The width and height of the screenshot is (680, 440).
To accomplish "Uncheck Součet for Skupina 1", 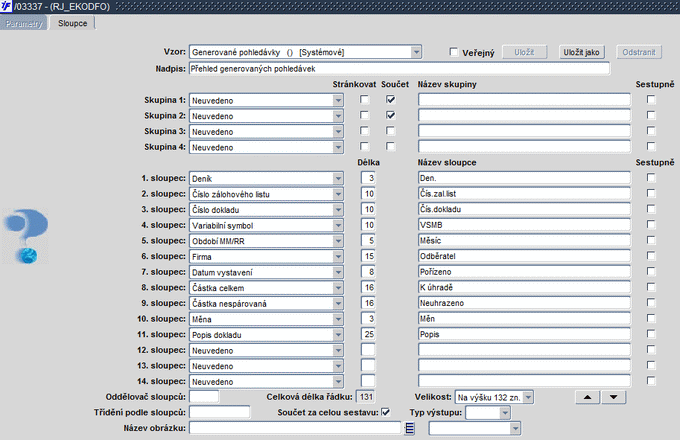I will 390,100.
